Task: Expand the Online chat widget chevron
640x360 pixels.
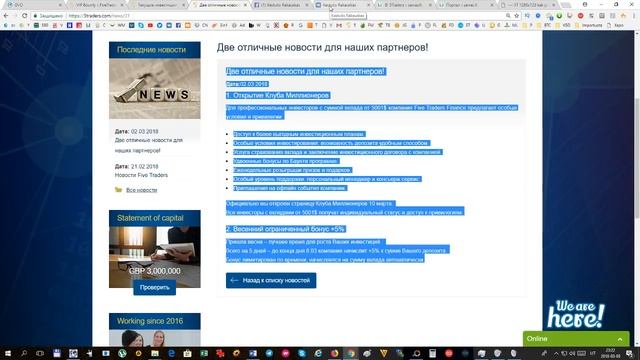Action: 620,339
